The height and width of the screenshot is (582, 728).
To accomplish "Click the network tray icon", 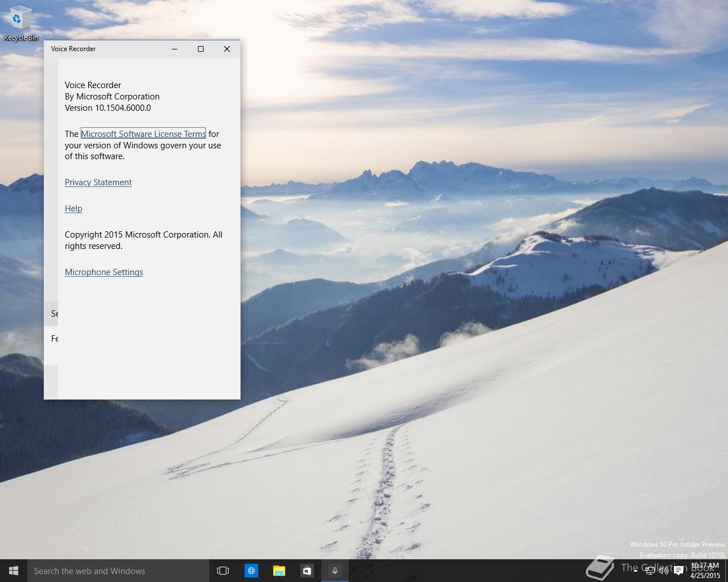I will point(650,571).
